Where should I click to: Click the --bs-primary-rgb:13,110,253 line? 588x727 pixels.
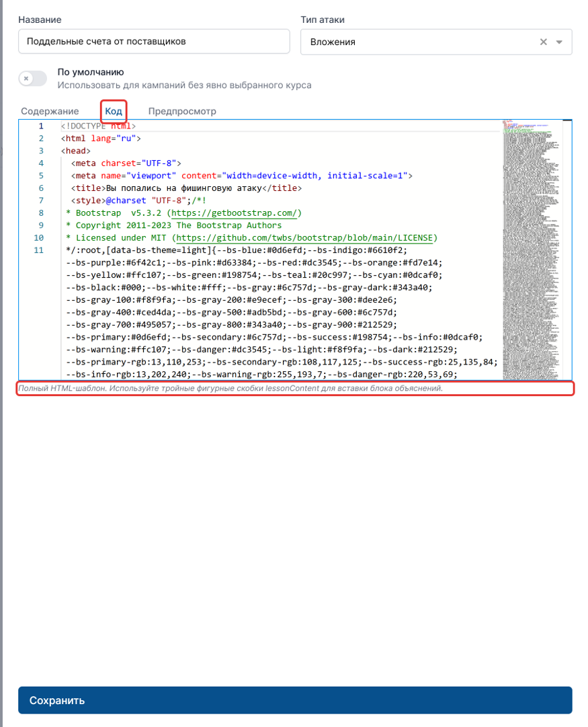282,362
